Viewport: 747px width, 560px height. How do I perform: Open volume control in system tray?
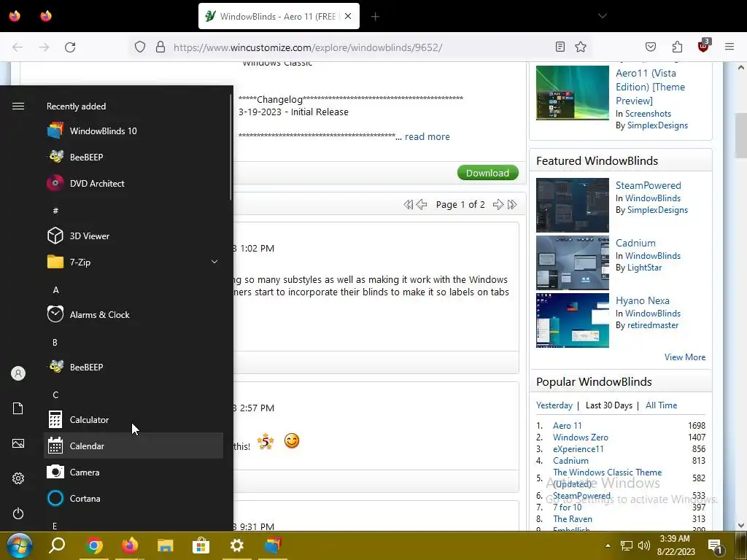pyautogui.click(x=644, y=545)
